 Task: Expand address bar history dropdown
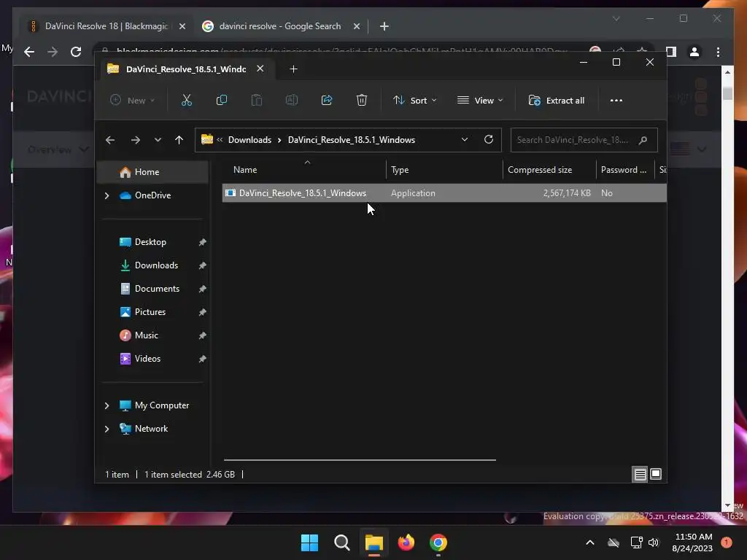[465, 139]
